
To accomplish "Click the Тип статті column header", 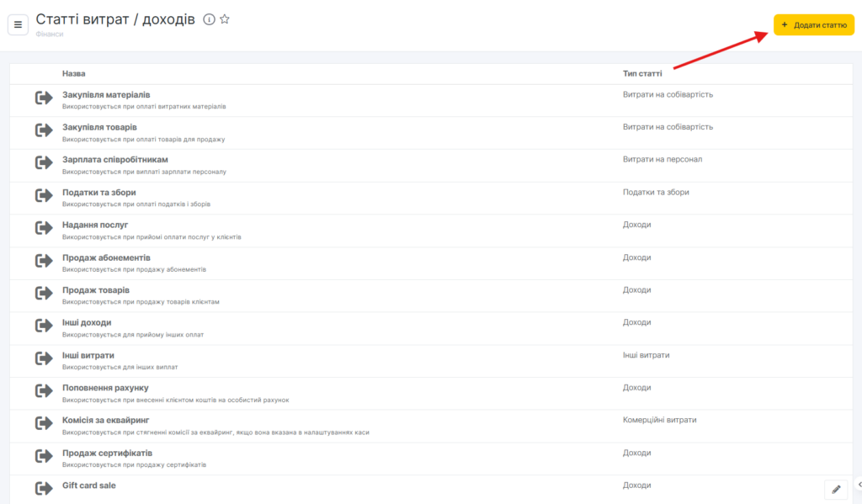I will point(641,74).
